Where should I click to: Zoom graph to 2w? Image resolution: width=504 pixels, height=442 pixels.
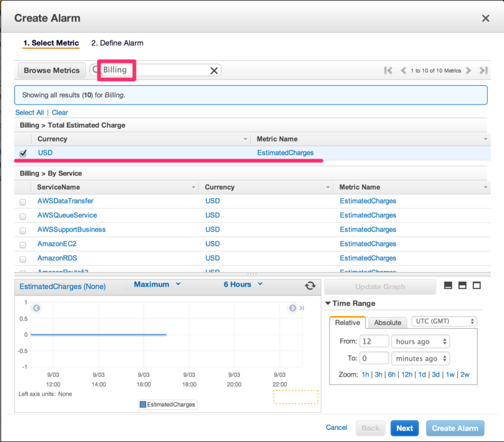click(465, 375)
